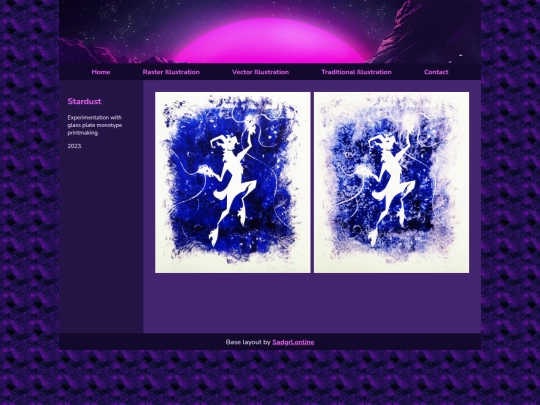The image size is (540, 405).
Task: Click the pink sunset header banner
Action: 270,32
